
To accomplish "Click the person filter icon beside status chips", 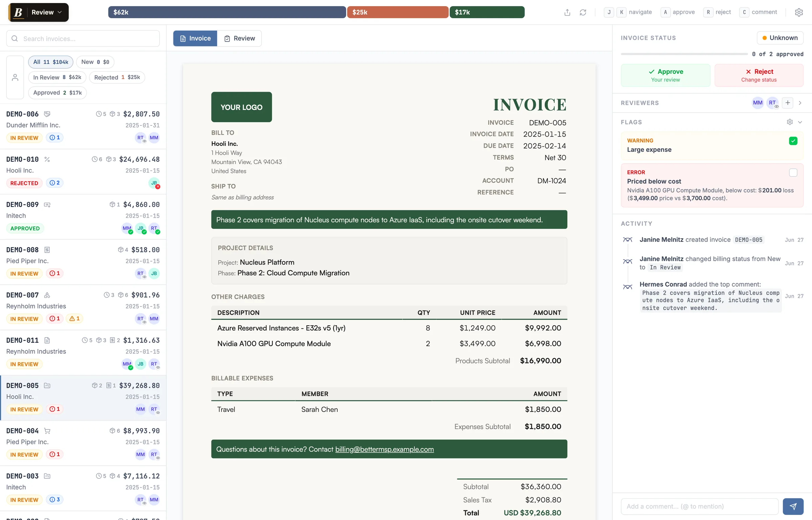I will point(15,77).
